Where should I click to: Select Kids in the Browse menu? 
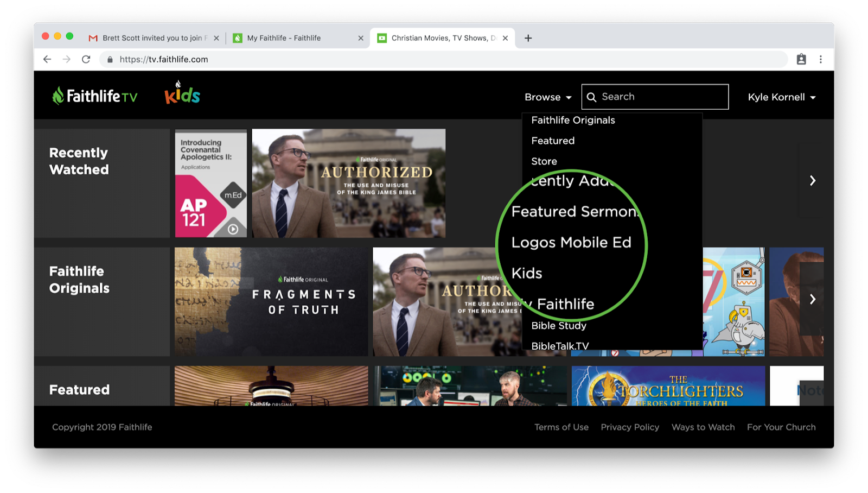click(527, 273)
